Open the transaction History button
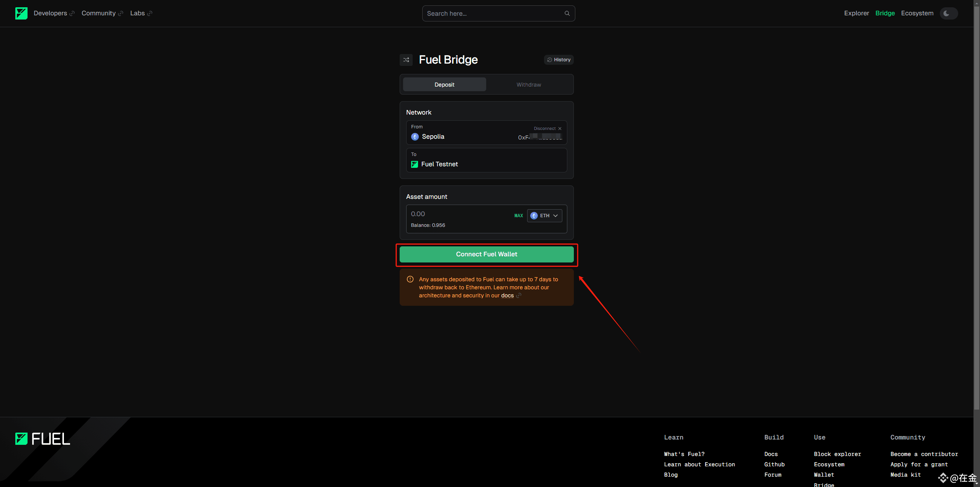 point(559,60)
